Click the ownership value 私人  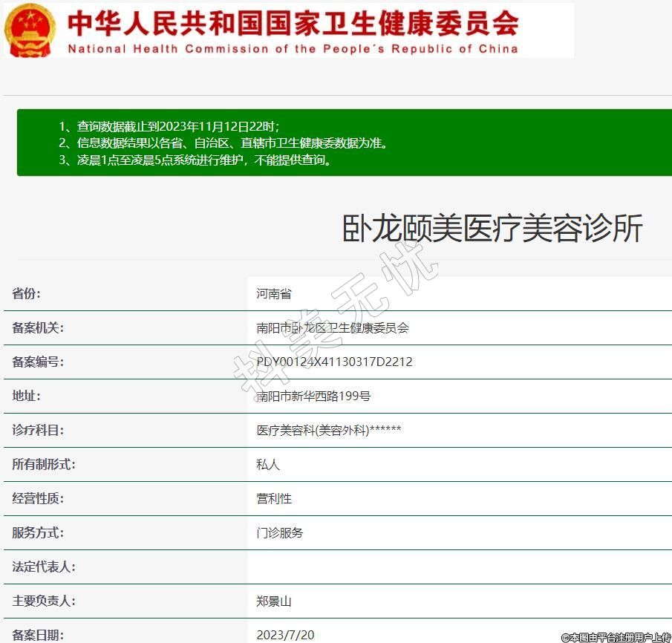pyautogui.click(x=268, y=465)
